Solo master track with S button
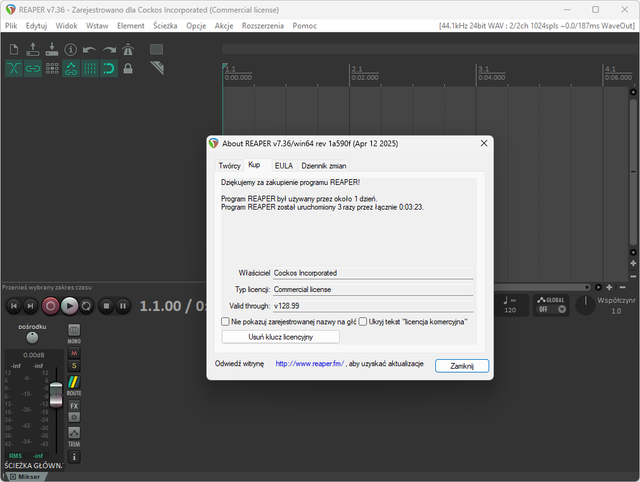640x482 pixels. pyautogui.click(x=74, y=366)
